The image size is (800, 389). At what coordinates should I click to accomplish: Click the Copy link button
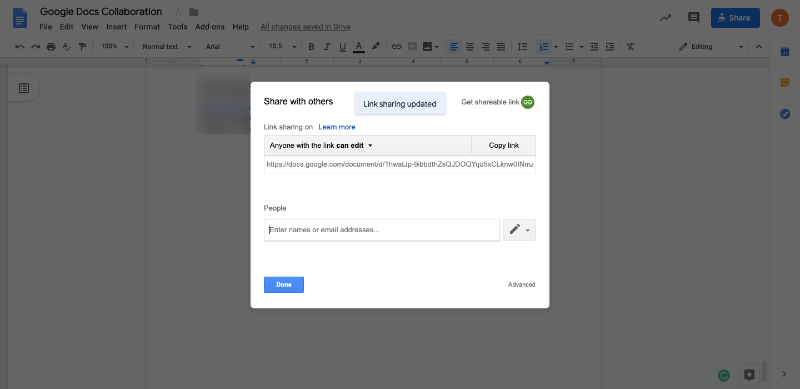point(504,145)
